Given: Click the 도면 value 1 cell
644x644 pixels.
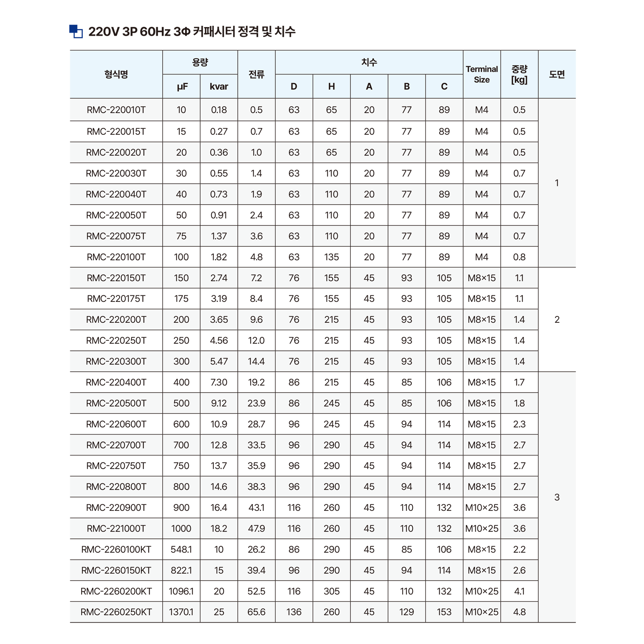Looking at the screenshot, I should click(557, 183).
